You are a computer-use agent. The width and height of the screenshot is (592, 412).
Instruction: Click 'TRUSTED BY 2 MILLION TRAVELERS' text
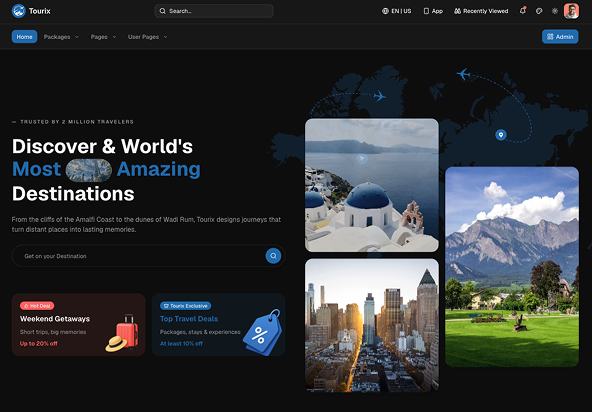(77, 122)
